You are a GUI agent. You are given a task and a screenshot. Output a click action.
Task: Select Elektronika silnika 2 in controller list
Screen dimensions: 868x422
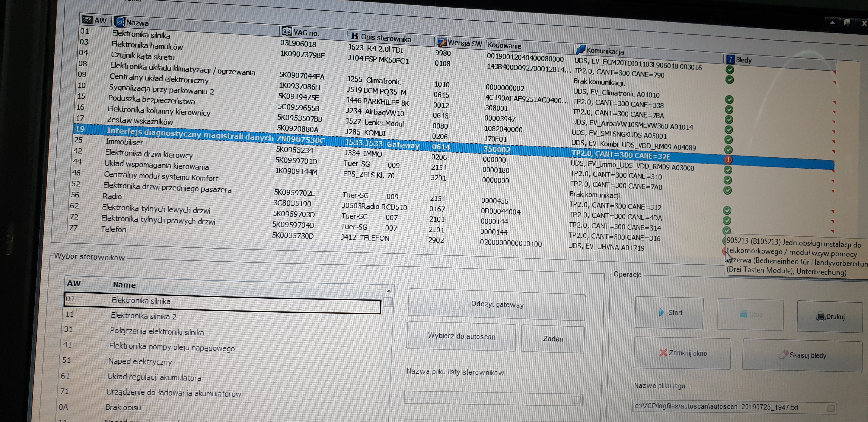click(144, 316)
